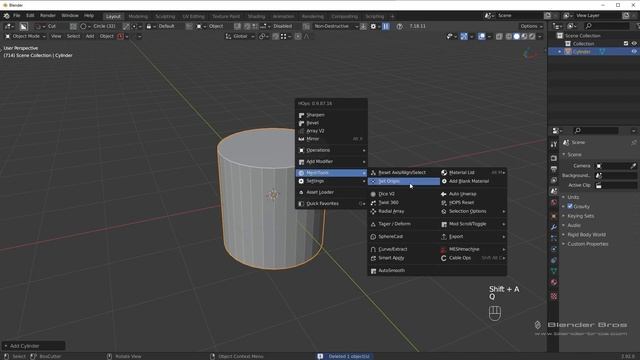Open the View Layer properties tab icon
This screenshot has height=360, width=640.
(x=553, y=180)
